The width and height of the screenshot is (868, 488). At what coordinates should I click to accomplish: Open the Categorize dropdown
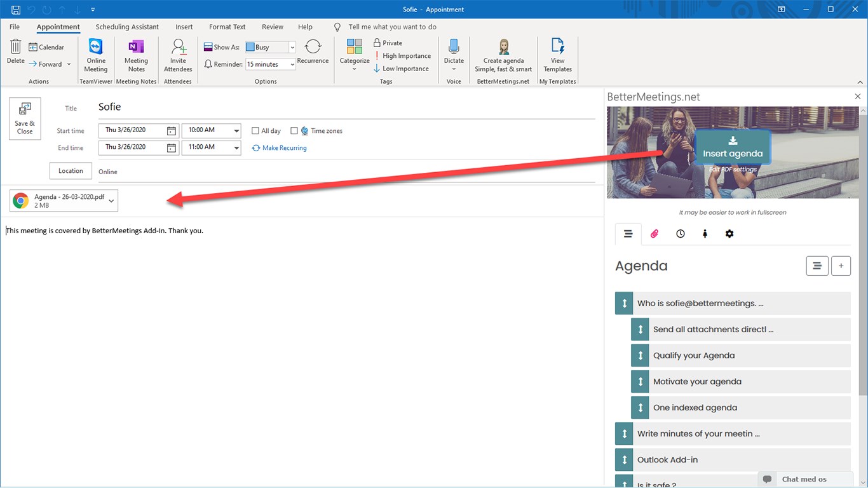tap(355, 56)
